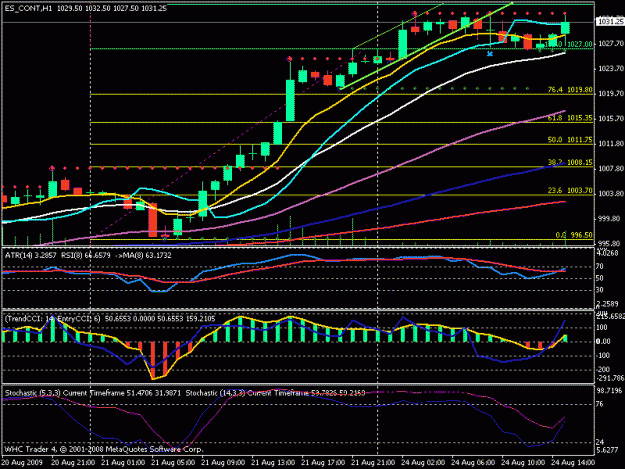
Task: Click the 24 Aug 02:00 time axis label
Action: tap(423, 463)
